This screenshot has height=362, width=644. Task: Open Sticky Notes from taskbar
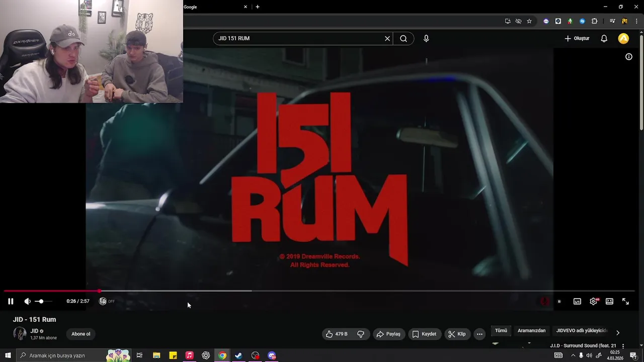pos(173,355)
